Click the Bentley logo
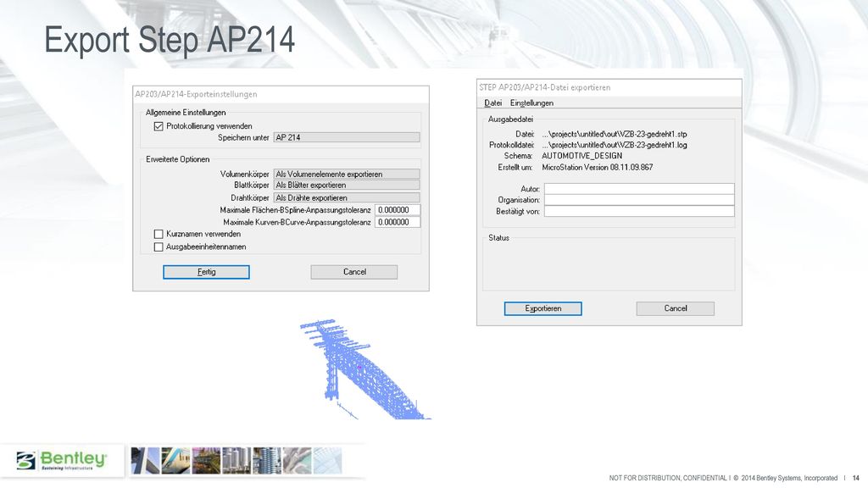Screen dimensions: 868x488 pyautogui.click(x=61, y=460)
